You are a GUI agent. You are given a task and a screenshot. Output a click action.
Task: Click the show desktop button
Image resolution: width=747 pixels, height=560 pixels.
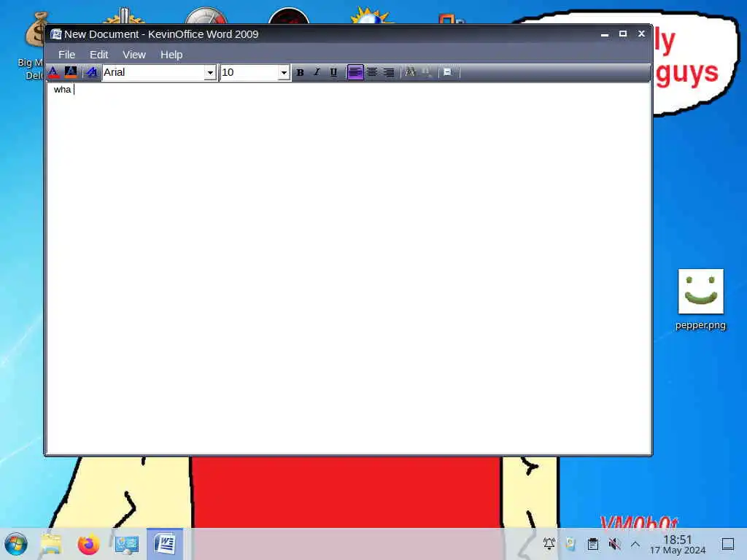pyautogui.click(x=728, y=544)
